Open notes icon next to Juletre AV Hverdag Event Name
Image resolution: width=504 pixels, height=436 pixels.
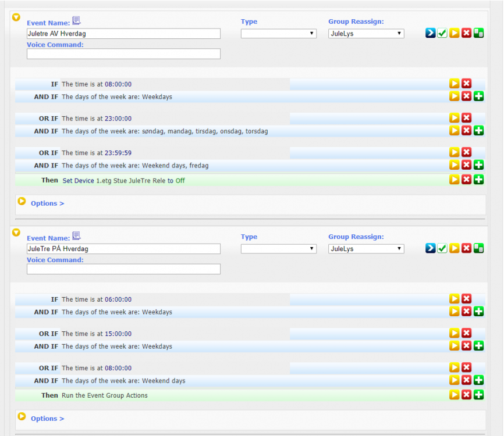pos(77,21)
